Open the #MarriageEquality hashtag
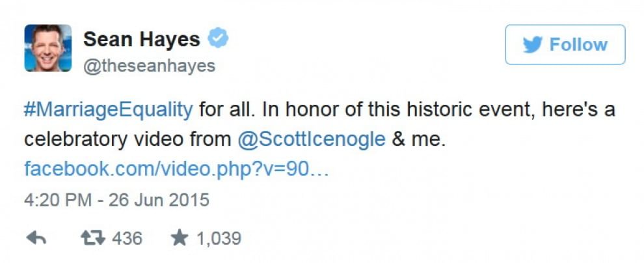The image size is (644, 263). [109, 111]
